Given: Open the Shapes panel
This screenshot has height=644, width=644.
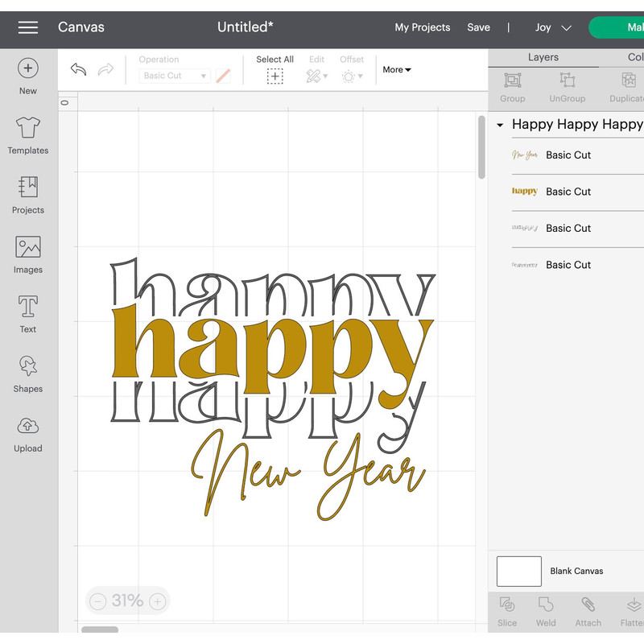Looking at the screenshot, I should click(27, 374).
